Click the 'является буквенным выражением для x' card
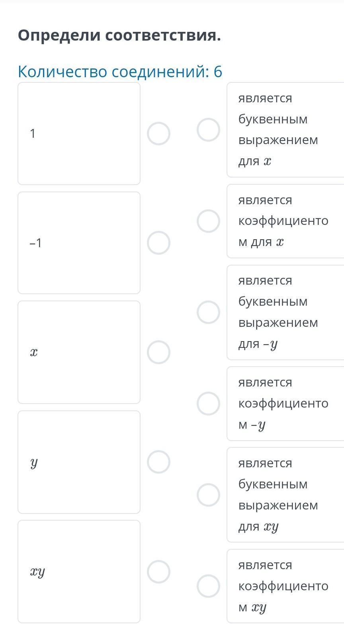344x644 pixels. (x=285, y=130)
